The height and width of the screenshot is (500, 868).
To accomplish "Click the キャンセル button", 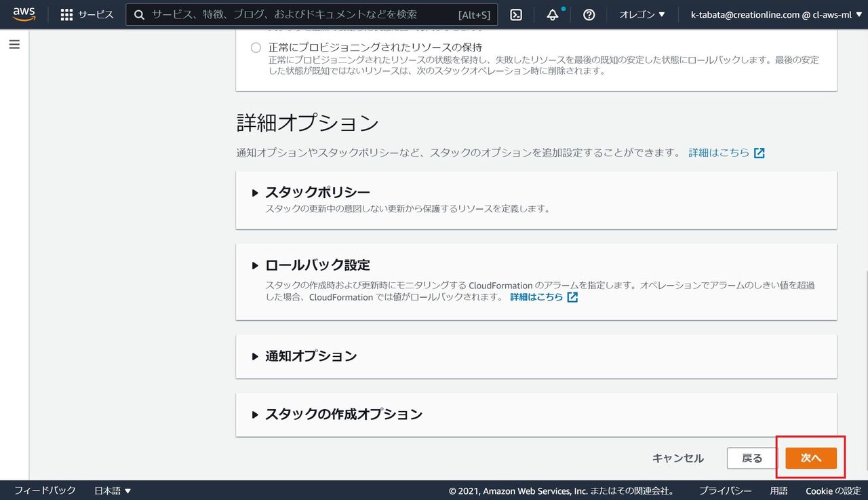I will [678, 459].
